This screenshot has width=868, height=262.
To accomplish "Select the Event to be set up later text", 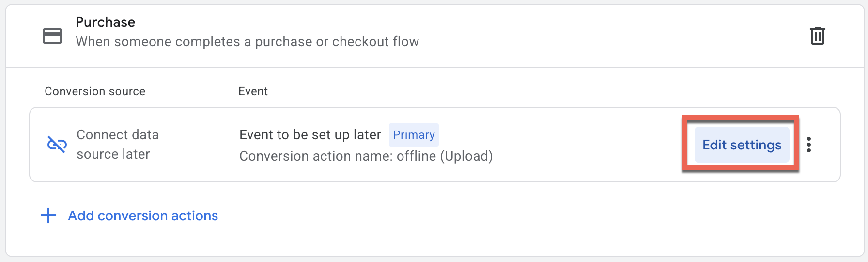I will click(310, 135).
